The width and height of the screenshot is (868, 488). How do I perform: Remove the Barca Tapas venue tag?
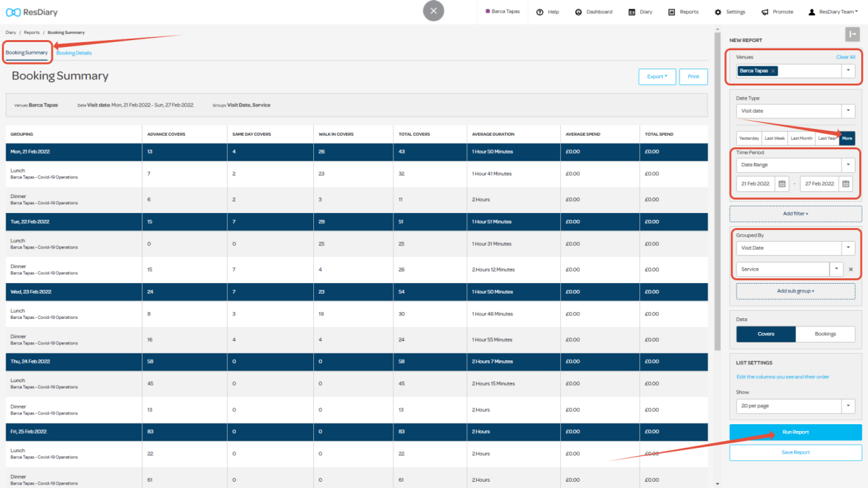tap(773, 71)
